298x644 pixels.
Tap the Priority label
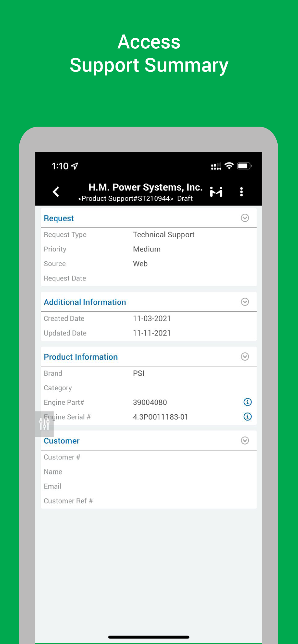click(x=55, y=249)
